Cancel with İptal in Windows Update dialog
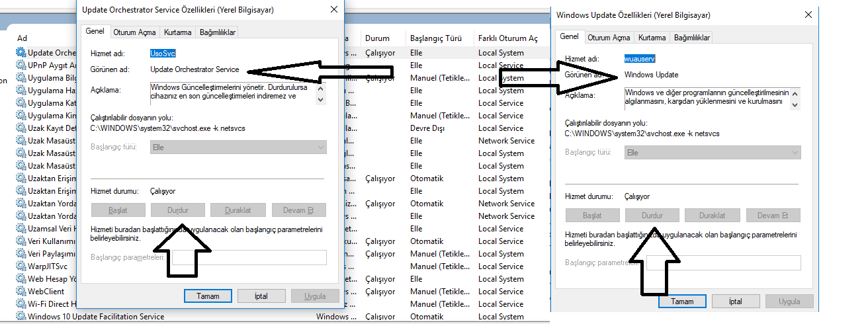868x324 pixels. click(736, 302)
